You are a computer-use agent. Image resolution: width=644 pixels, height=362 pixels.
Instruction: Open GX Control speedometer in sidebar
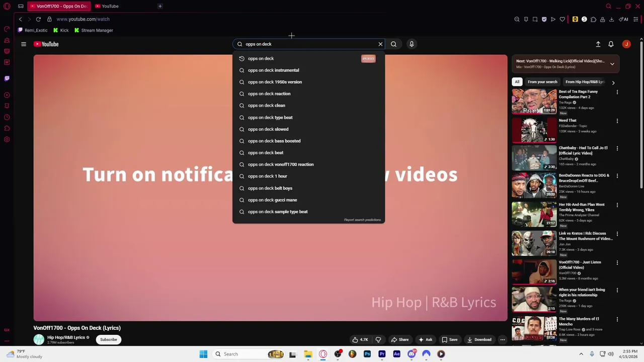point(7,29)
